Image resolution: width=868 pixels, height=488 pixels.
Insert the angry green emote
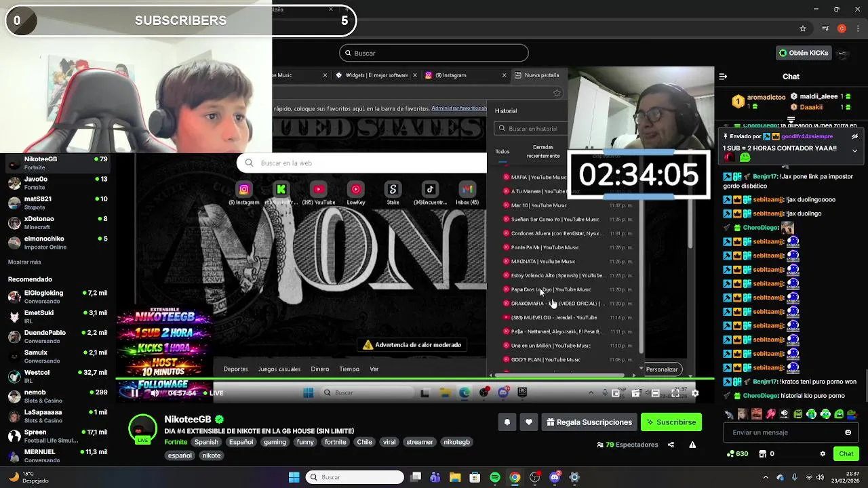pos(798,413)
